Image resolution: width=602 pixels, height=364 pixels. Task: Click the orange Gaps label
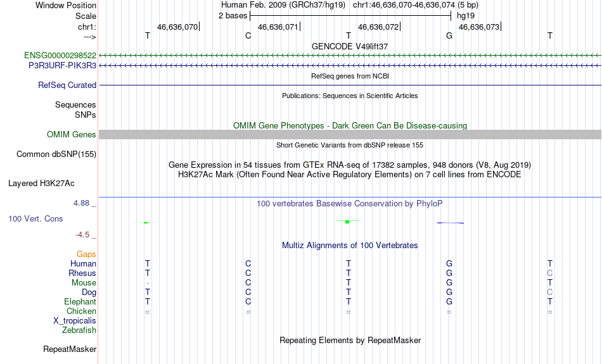(x=86, y=254)
